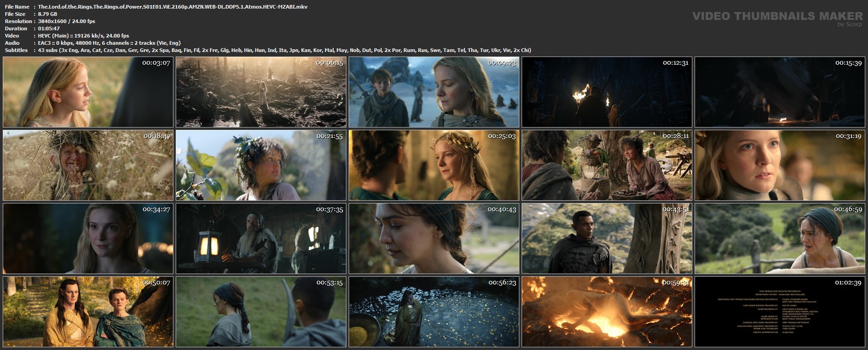Image resolution: width=868 pixels, height=350 pixels.
Task: Pick the thumbnail at 00:46:59
Action: [x=780, y=238]
